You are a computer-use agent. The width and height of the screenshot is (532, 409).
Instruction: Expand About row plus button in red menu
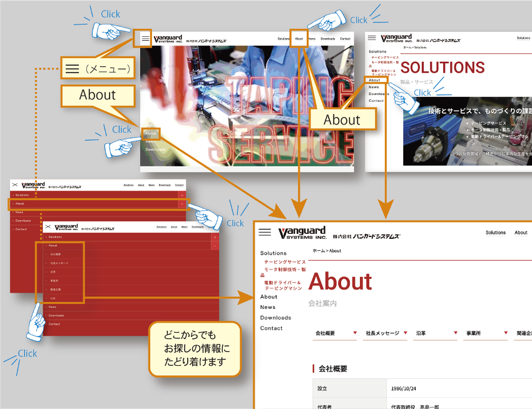tap(182, 204)
